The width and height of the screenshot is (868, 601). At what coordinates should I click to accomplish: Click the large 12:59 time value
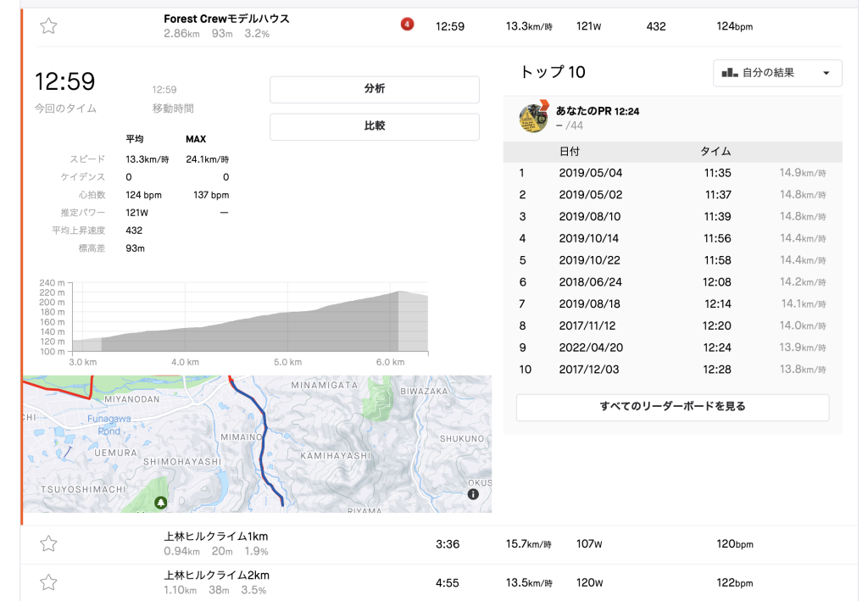click(64, 82)
